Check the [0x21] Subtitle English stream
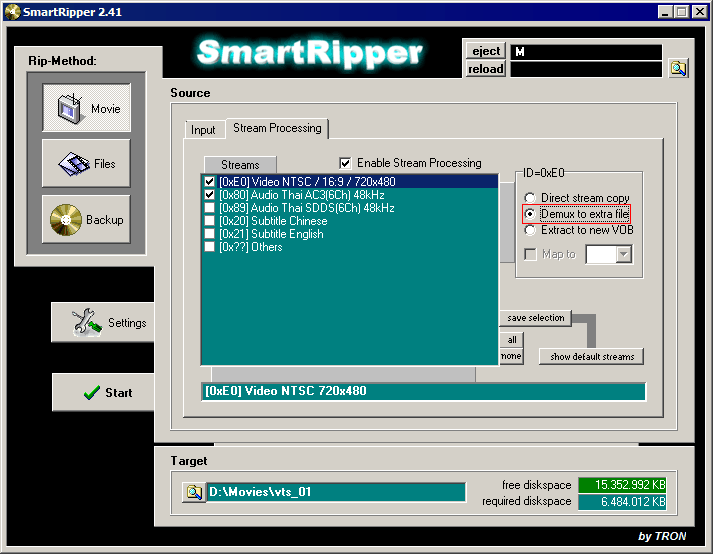 tap(210, 234)
